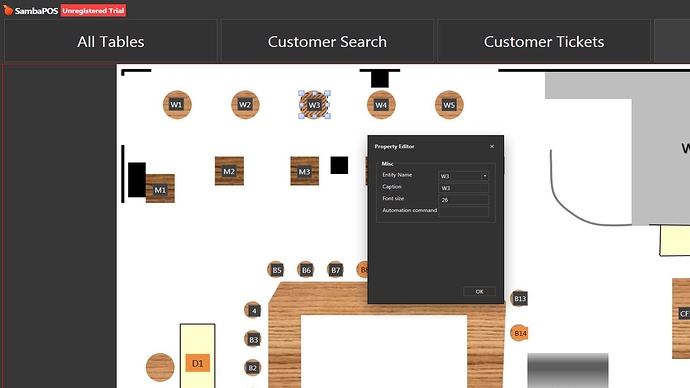Click the Font size field
Image resolution: width=690 pixels, height=388 pixels.
463,200
